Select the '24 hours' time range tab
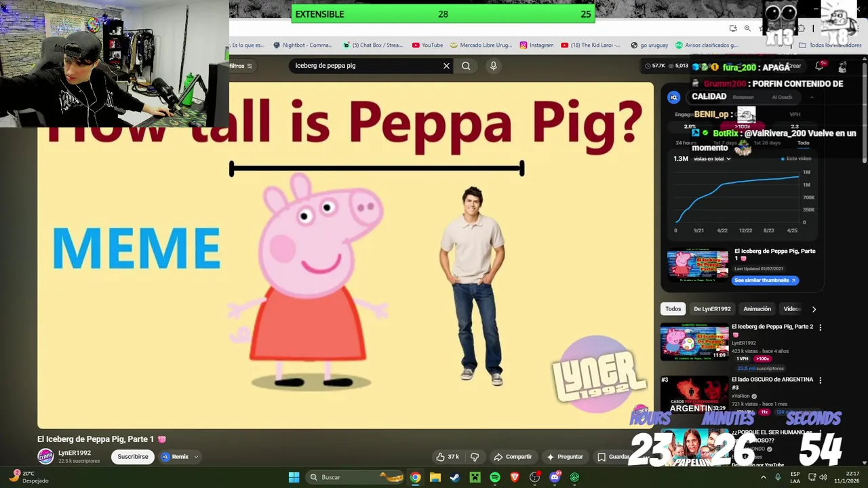Image resolution: width=868 pixels, height=488 pixels. (686, 143)
